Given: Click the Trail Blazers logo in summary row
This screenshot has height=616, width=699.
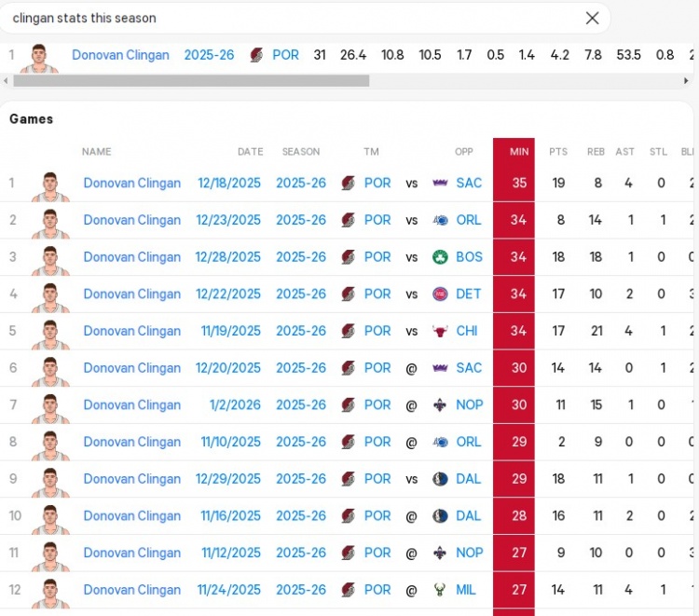Looking at the screenshot, I should point(256,56).
